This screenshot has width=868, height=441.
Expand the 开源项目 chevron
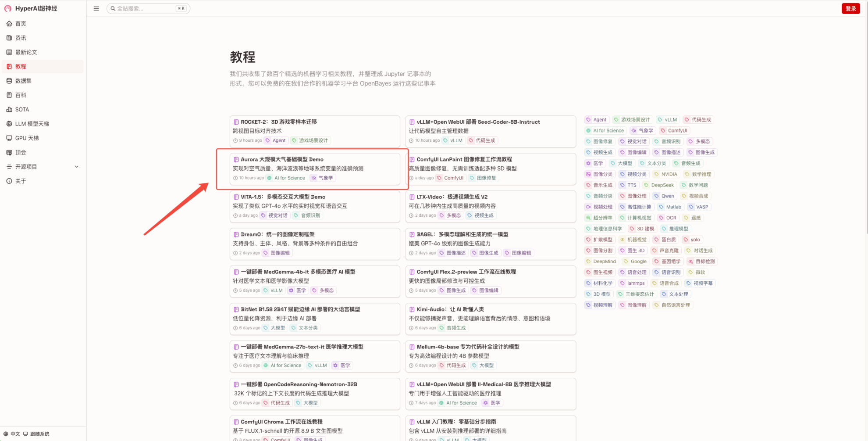[77, 167]
